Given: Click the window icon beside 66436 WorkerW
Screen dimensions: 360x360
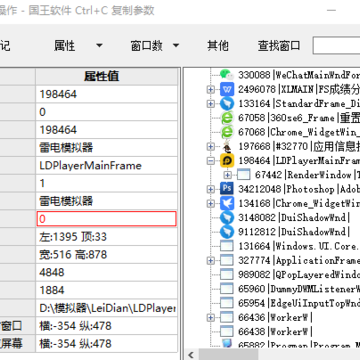Looking at the screenshot, I should [227, 317].
